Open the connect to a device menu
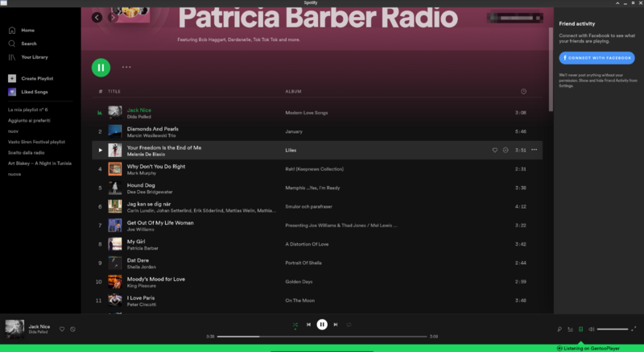Viewport: 644px width, 352px height. (x=580, y=329)
